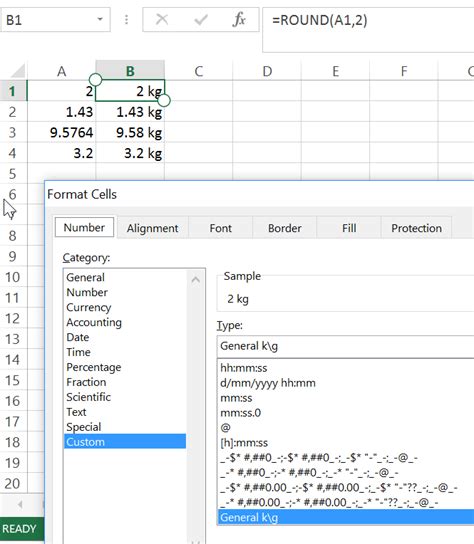Choose the highlighted General k\g list entry

[x=346, y=517]
